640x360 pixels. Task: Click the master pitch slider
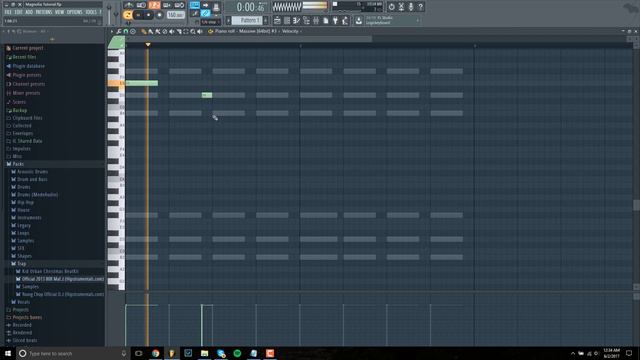click(x=116, y=14)
